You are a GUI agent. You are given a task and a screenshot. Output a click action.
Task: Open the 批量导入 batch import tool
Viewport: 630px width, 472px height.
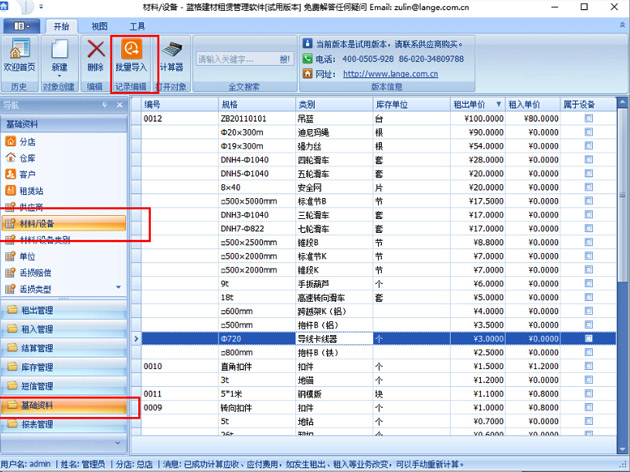click(131, 52)
